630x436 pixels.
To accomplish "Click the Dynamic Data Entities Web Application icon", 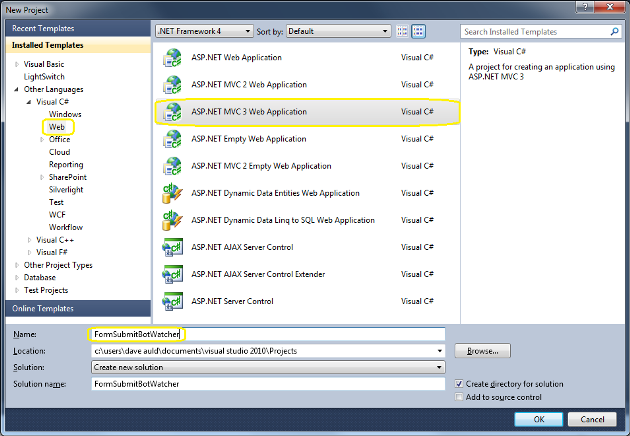I will click(172, 193).
